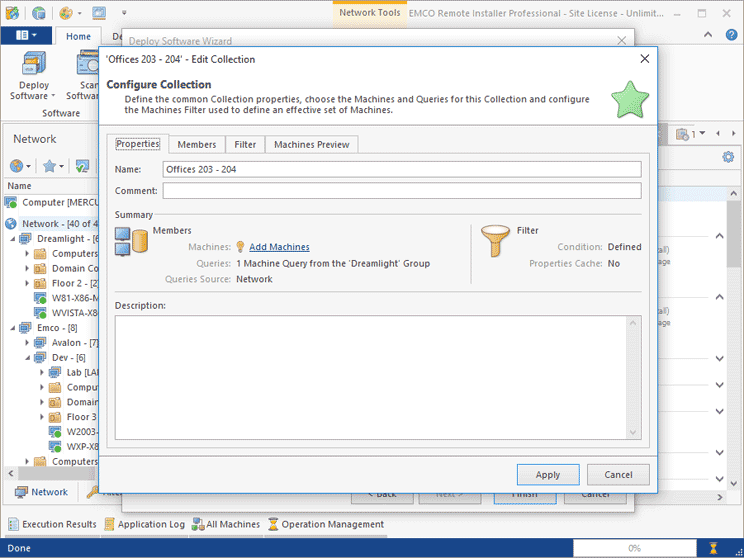744x558 pixels.
Task: Click the Add Machines link
Action: pyautogui.click(x=279, y=247)
